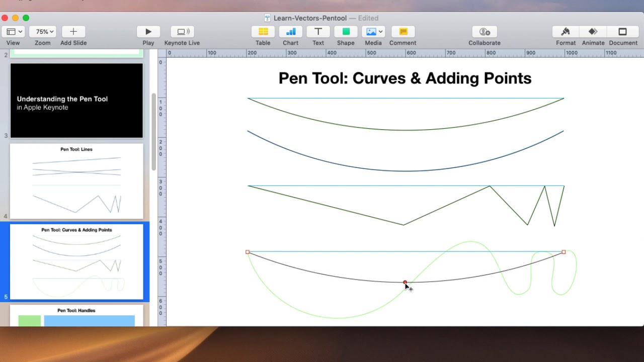Add a Comment
This screenshot has width=644, height=362.
tap(403, 32)
